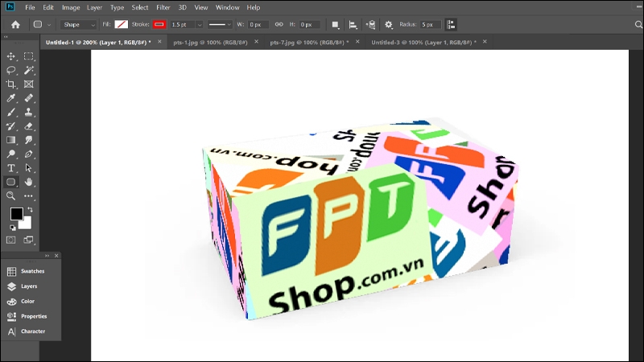Select the Pen tool
The height and width of the screenshot is (362, 644).
pyautogui.click(x=28, y=154)
